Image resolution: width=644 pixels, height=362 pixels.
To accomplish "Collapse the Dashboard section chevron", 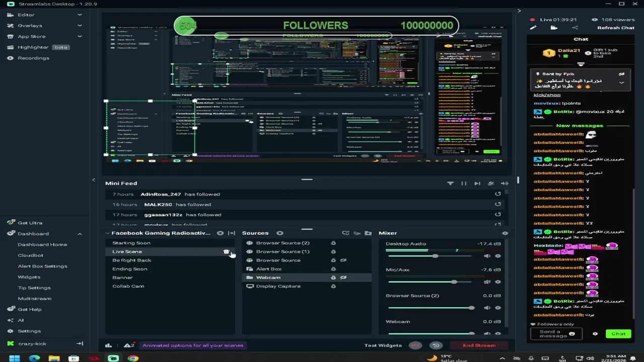I will pyautogui.click(x=79, y=234).
